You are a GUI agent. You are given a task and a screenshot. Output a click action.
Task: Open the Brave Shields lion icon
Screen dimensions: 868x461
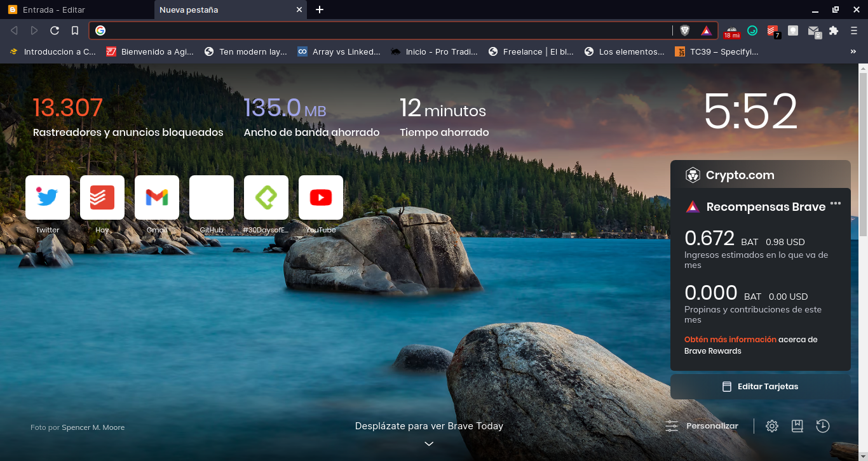685,30
